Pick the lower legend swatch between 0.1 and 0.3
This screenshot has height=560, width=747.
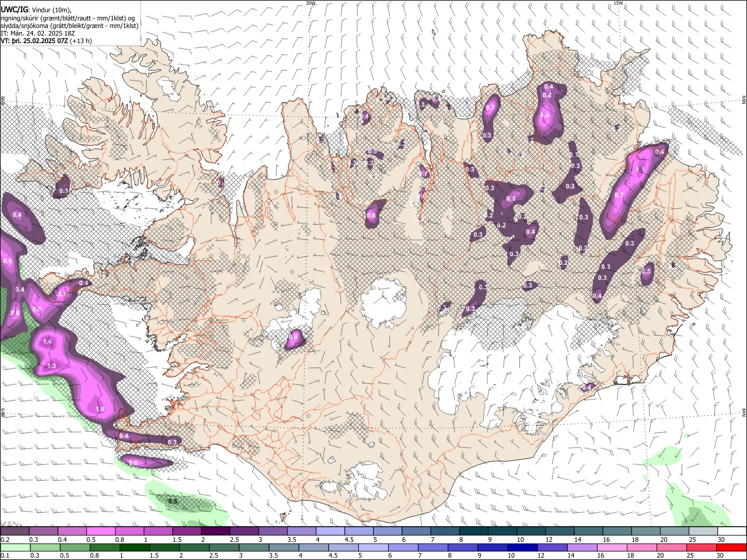[x=15, y=548]
